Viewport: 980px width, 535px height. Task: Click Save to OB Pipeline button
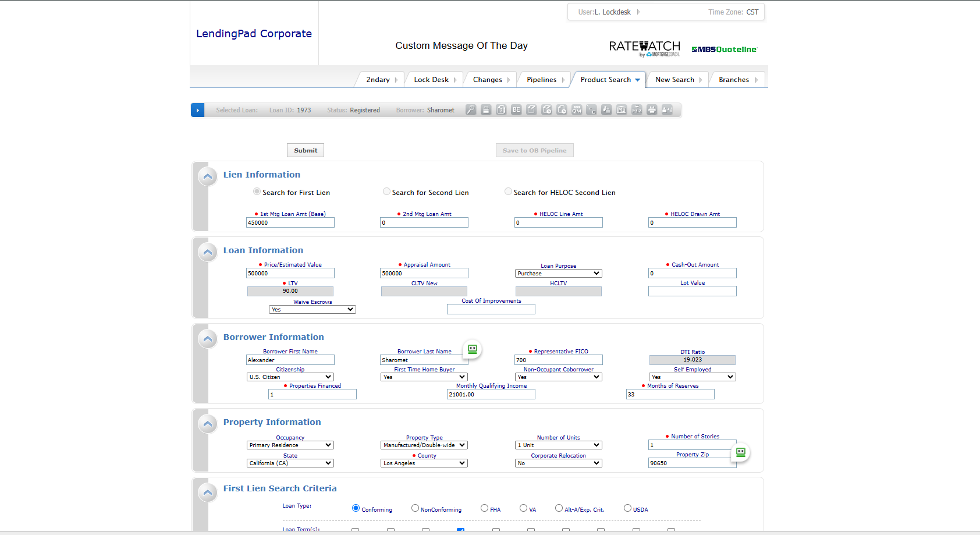[535, 150]
